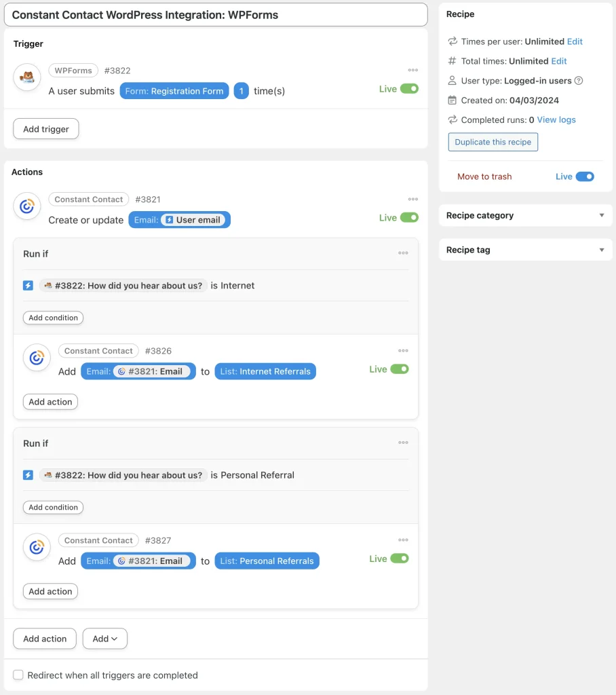Viewport: 616px width, 695px height.
Task: Click the recipe title field to rename it
Action: coord(214,14)
